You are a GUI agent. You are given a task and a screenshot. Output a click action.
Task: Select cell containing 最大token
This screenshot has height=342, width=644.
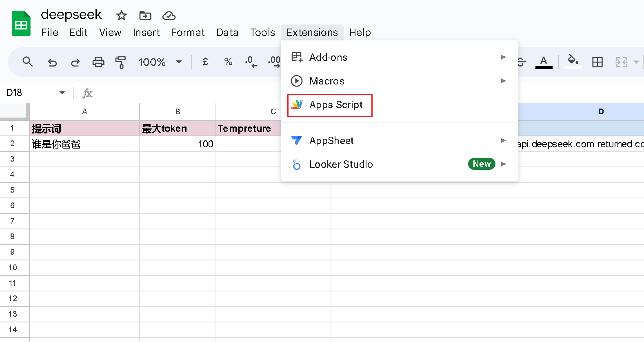(x=178, y=129)
